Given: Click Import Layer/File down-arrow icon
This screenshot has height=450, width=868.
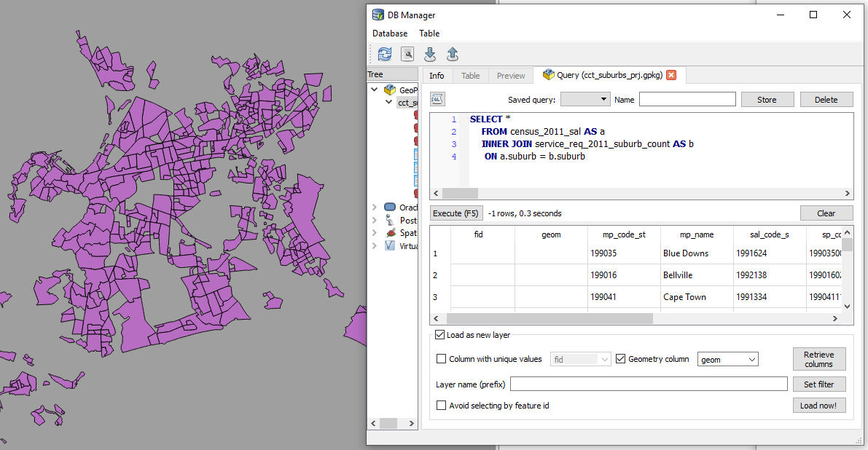Looking at the screenshot, I should (430, 54).
